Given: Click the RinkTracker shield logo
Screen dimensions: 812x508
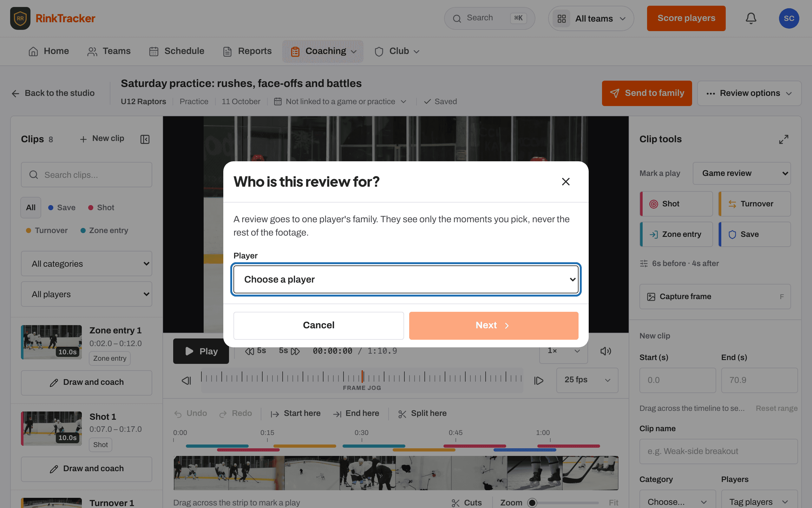Looking at the screenshot, I should pos(20,18).
